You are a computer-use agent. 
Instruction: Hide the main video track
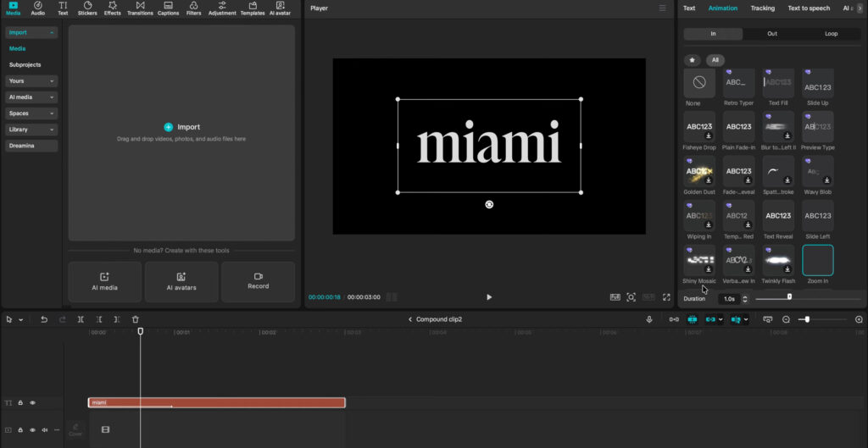(x=33, y=429)
